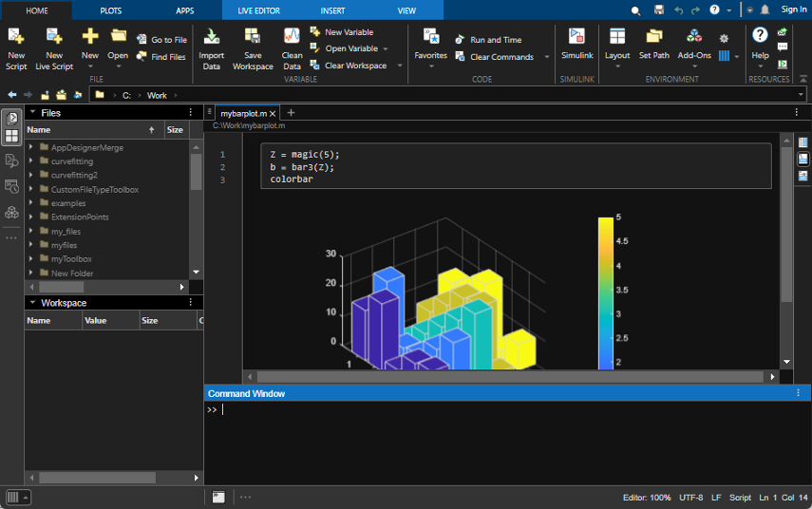This screenshot has width=812, height=509.
Task: Click the Save Workspace icon
Action: (253, 38)
